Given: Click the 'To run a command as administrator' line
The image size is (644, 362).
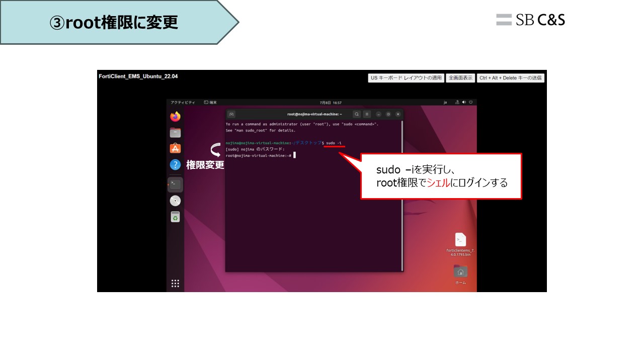Looking at the screenshot, I should coord(302,124).
